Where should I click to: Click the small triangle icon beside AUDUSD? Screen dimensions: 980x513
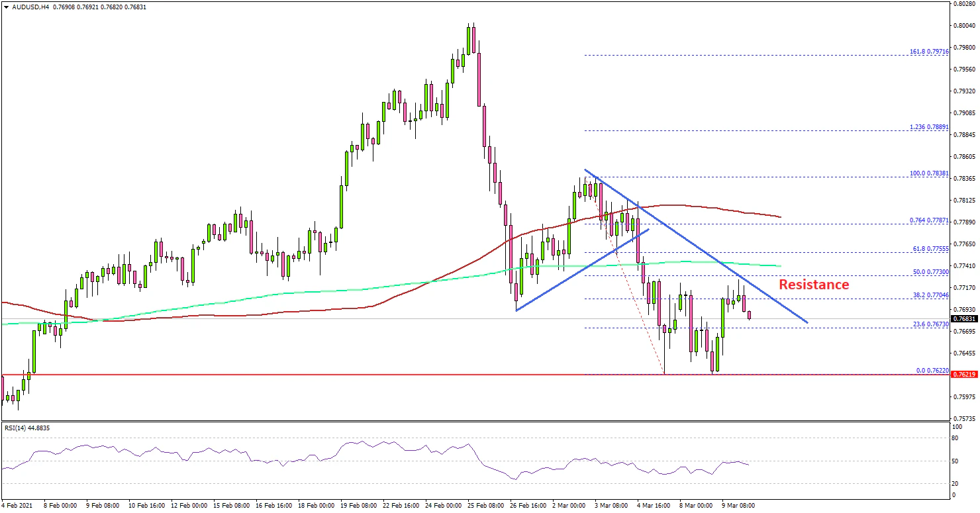(5, 7)
